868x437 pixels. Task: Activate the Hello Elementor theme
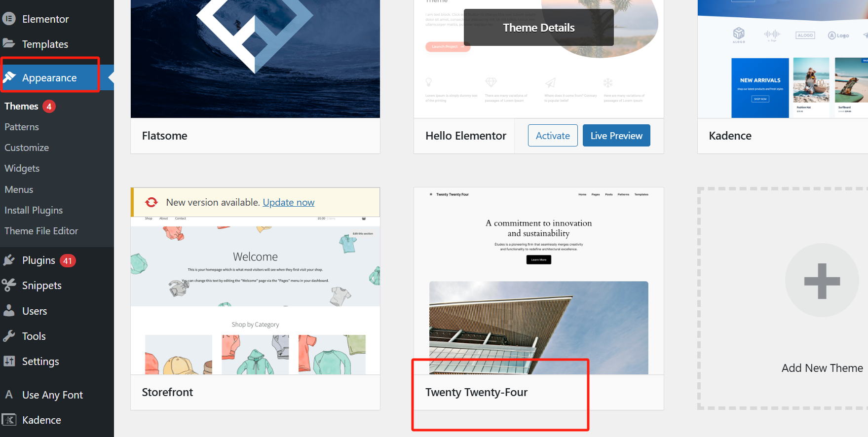(553, 136)
